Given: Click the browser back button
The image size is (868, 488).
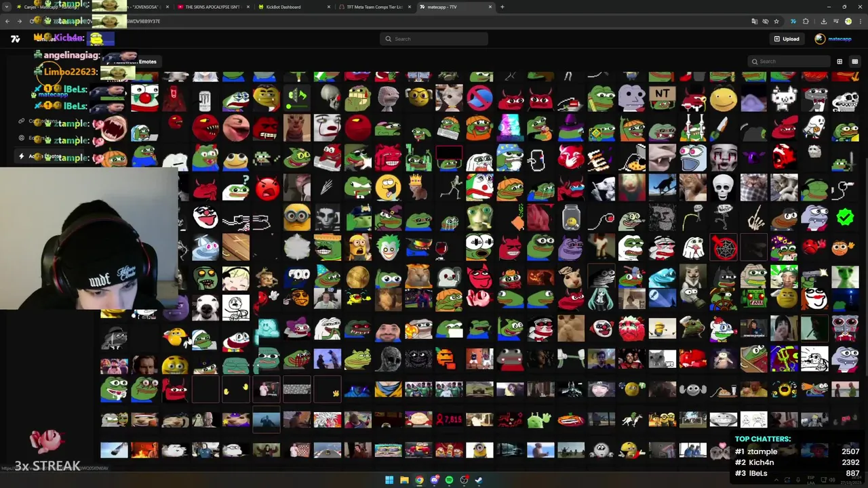Looking at the screenshot, I should point(7,21).
